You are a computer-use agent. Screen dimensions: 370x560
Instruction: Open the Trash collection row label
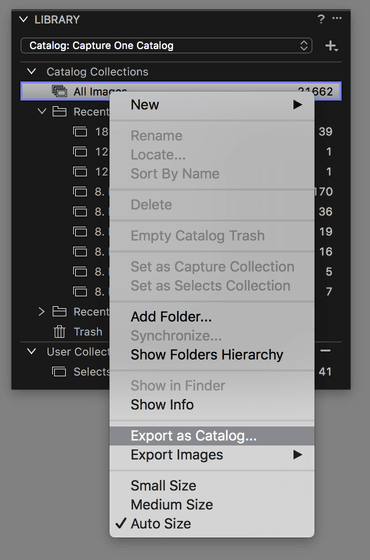(x=88, y=332)
